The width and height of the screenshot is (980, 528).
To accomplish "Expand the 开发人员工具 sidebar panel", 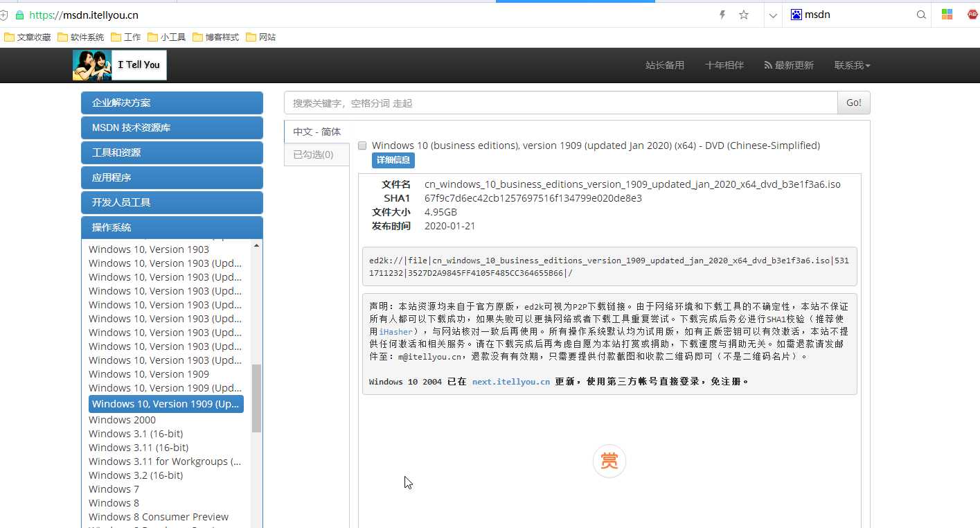I will [x=172, y=202].
